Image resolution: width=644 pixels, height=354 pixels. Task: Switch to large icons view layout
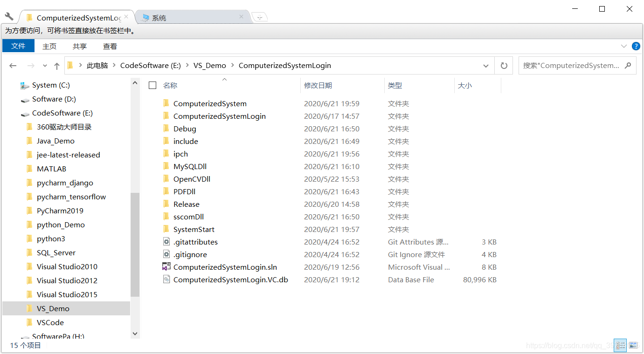(633, 345)
